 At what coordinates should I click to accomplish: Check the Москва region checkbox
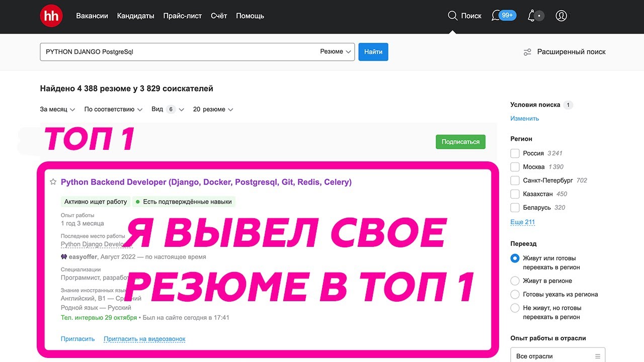pyautogui.click(x=515, y=167)
